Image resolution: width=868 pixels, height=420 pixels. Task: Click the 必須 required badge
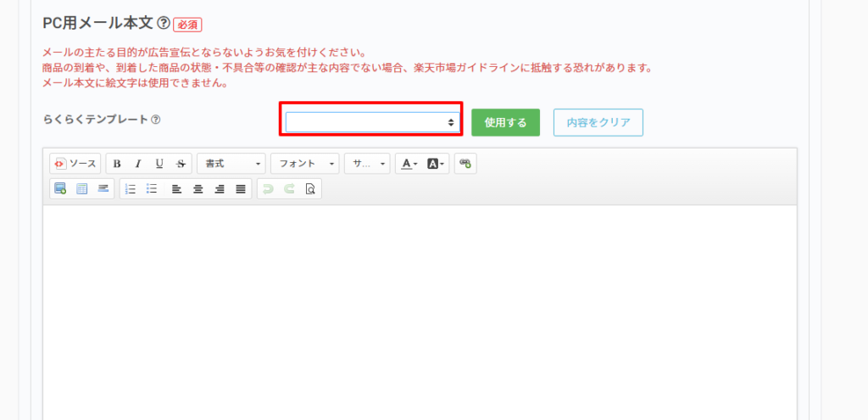pyautogui.click(x=187, y=25)
